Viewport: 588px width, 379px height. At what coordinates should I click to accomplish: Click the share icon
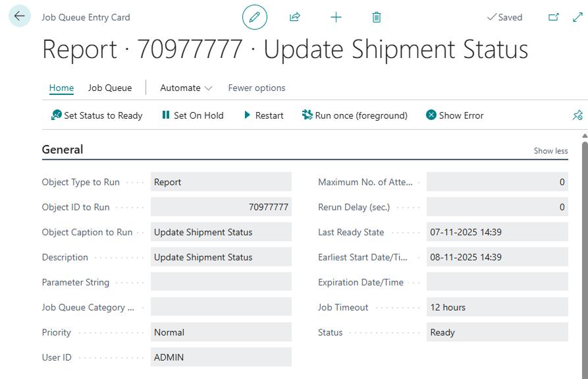[x=295, y=17]
